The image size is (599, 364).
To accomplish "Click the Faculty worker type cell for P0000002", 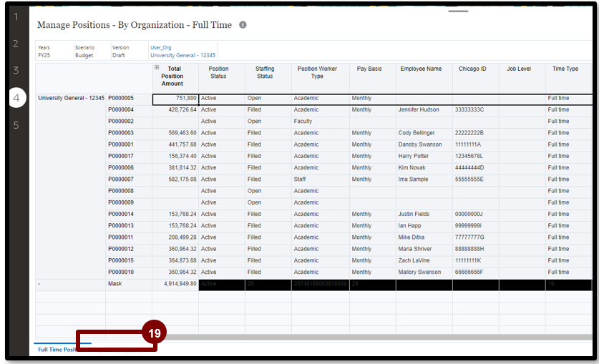I will pos(320,122).
